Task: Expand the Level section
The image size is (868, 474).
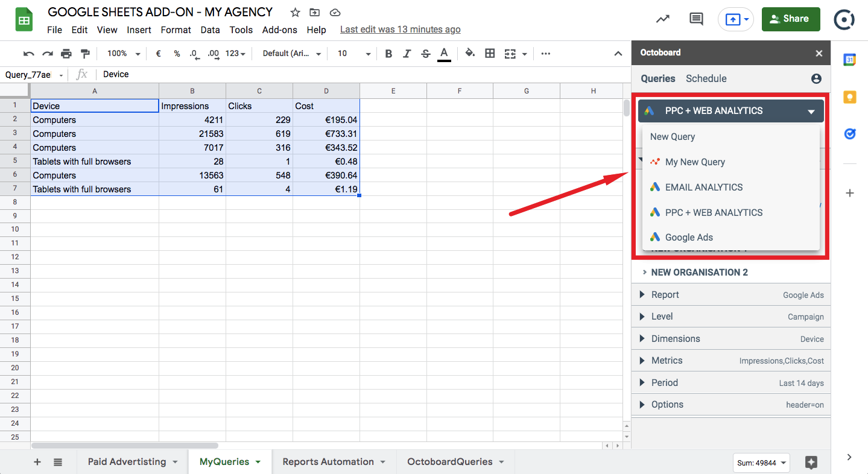Action: tap(731, 317)
